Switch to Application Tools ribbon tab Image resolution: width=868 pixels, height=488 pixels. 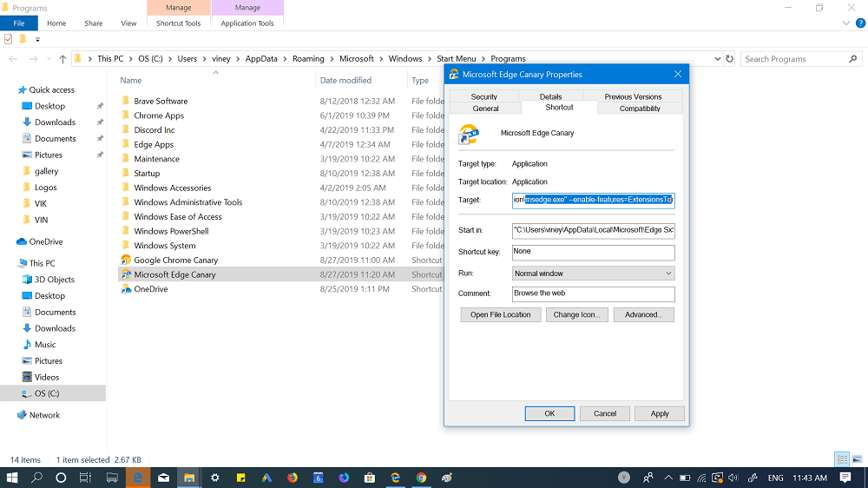point(247,23)
